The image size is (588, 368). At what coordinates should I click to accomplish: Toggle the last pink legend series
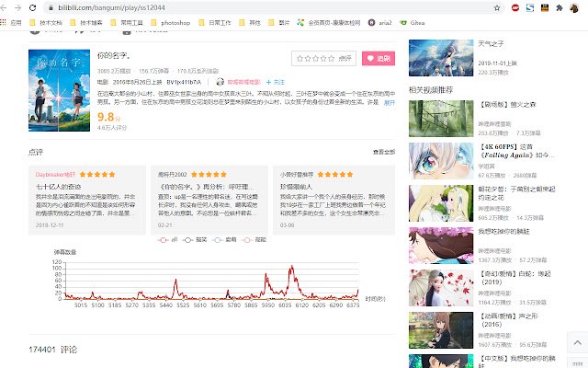click(254, 239)
